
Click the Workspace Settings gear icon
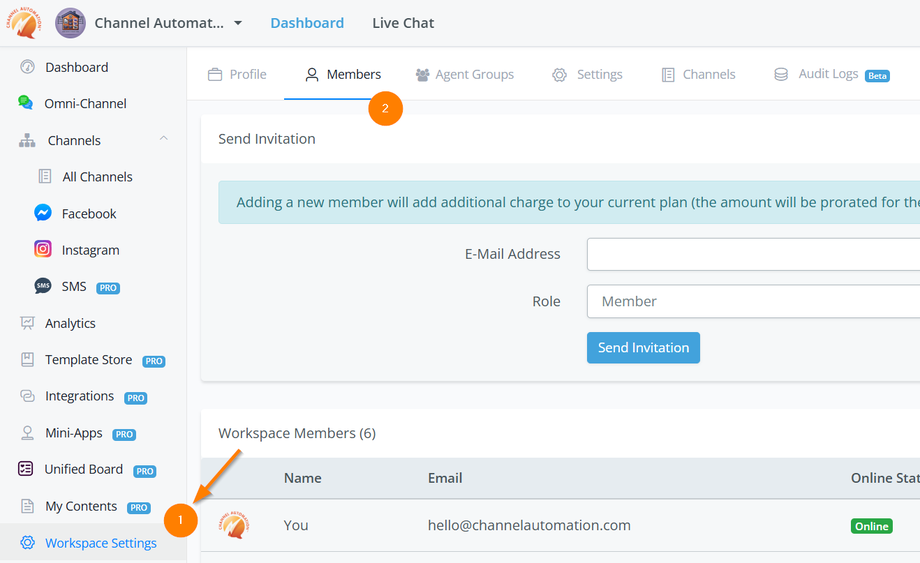point(27,543)
